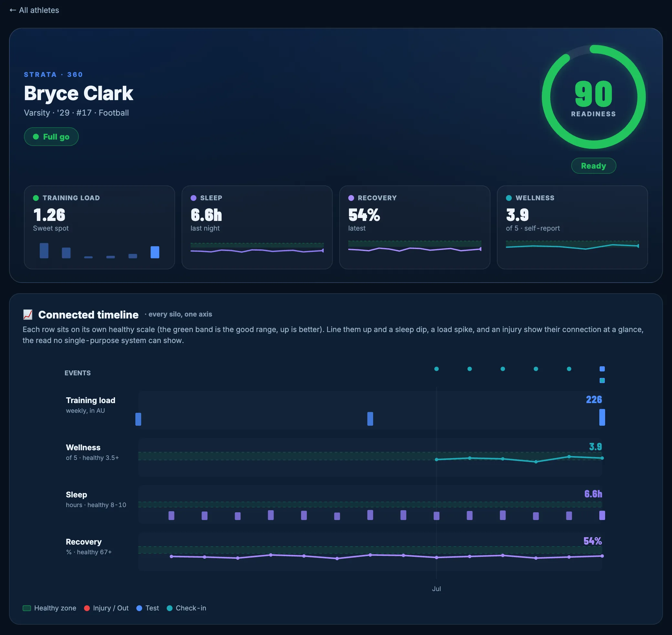
Task: Click the last recovery point under 54%
Action: click(602, 556)
